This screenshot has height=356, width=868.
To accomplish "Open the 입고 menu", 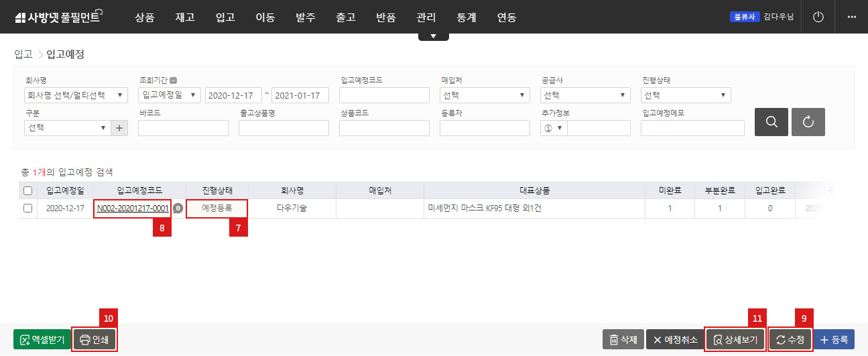I will [225, 17].
